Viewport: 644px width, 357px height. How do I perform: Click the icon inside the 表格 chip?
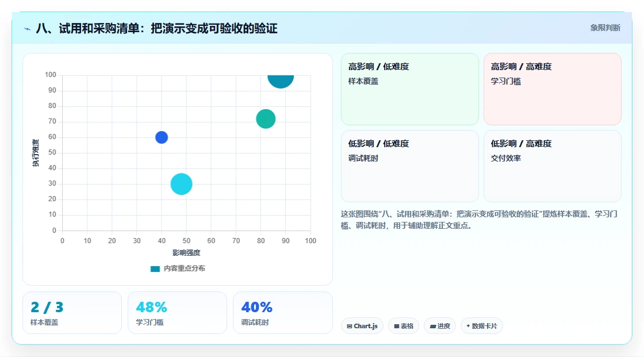[x=397, y=326]
